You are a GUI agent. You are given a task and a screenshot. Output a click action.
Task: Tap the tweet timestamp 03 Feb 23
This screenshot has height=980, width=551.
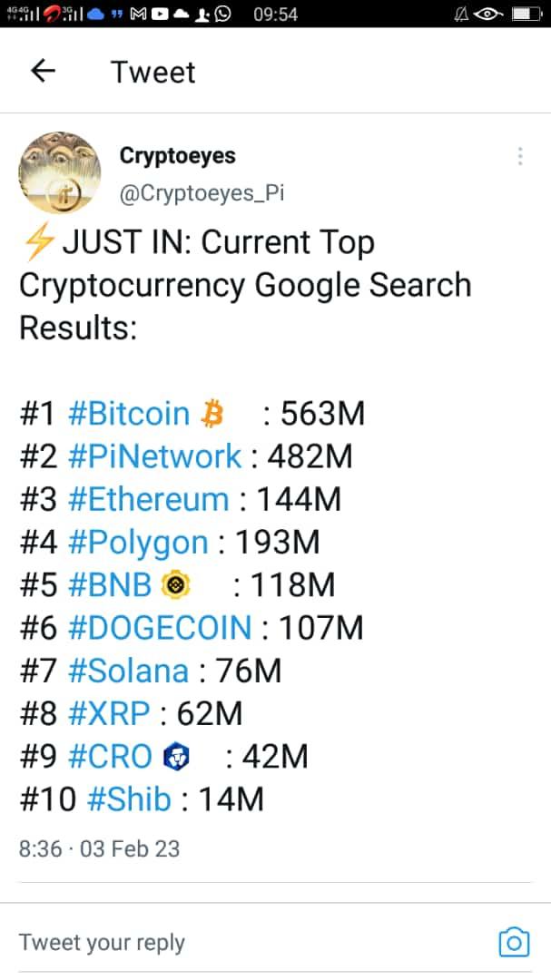tap(130, 849)
